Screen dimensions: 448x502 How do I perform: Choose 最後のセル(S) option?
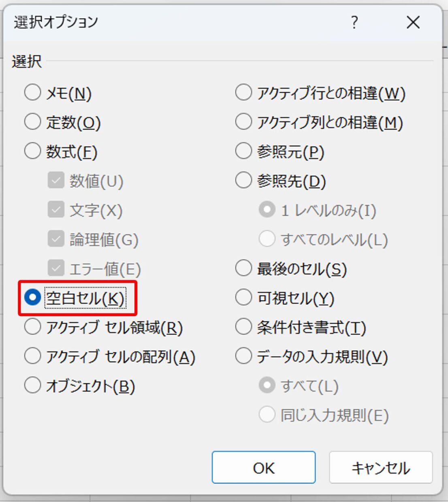(x=243, y=268)
